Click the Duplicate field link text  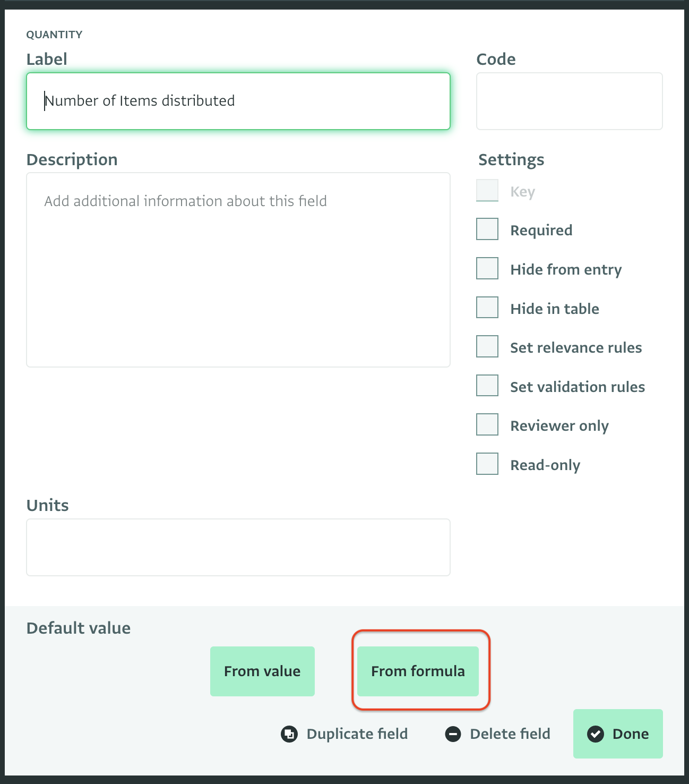(357, 734)
